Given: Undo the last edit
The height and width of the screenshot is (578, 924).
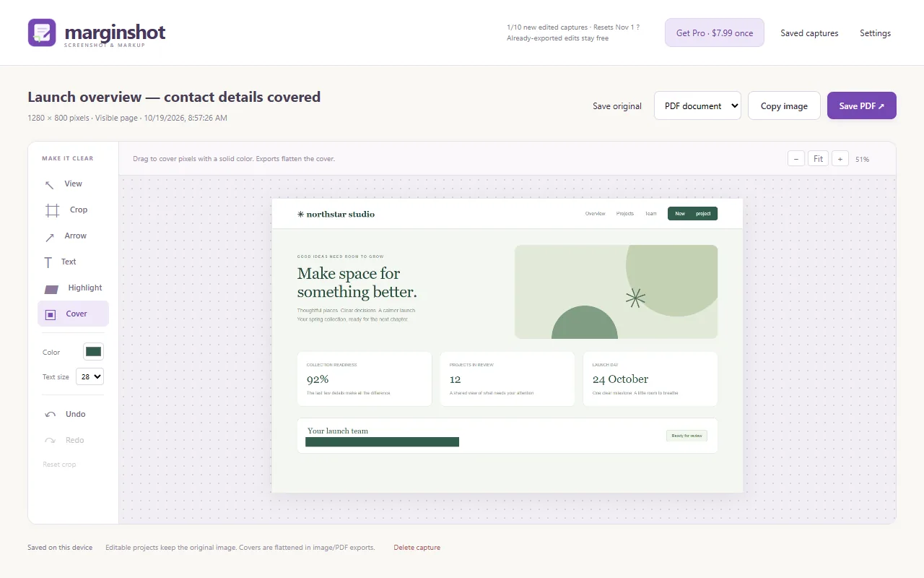Looking at the screenshot, I should [73, 414].
